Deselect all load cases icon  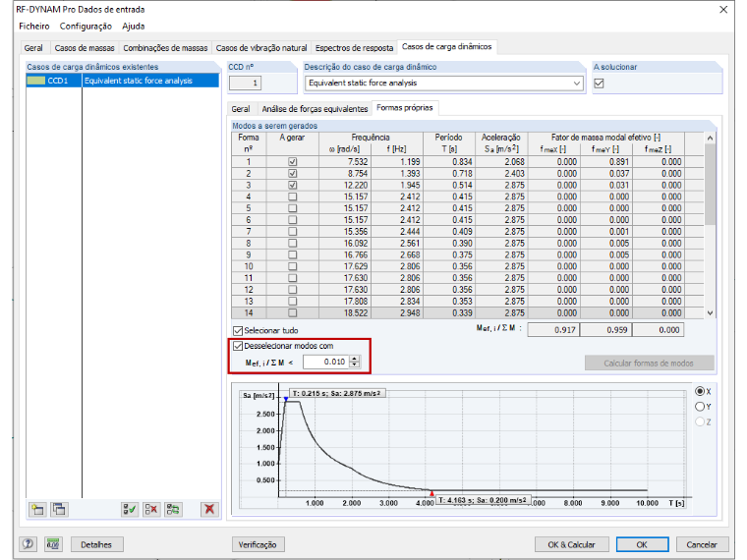(151, 510)
